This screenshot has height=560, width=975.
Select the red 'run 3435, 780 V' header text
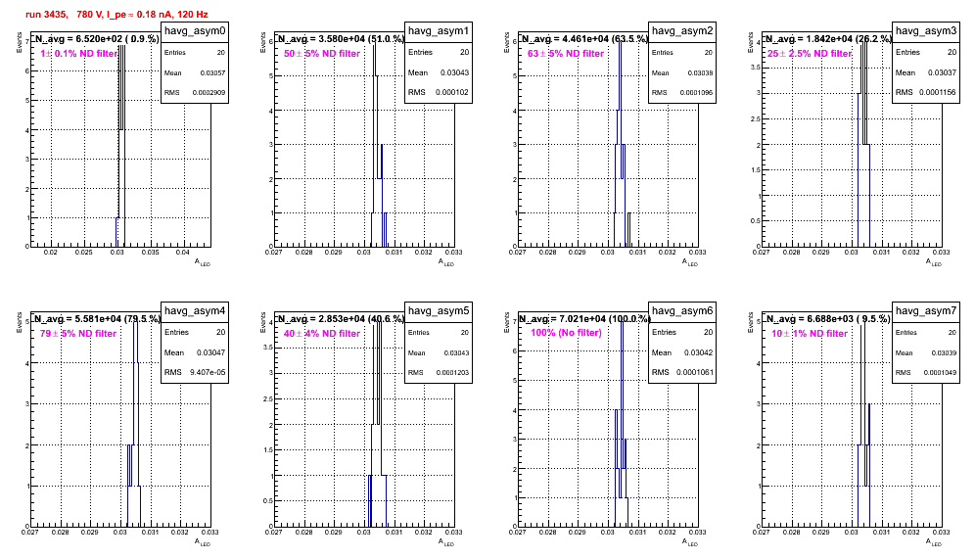116,15
